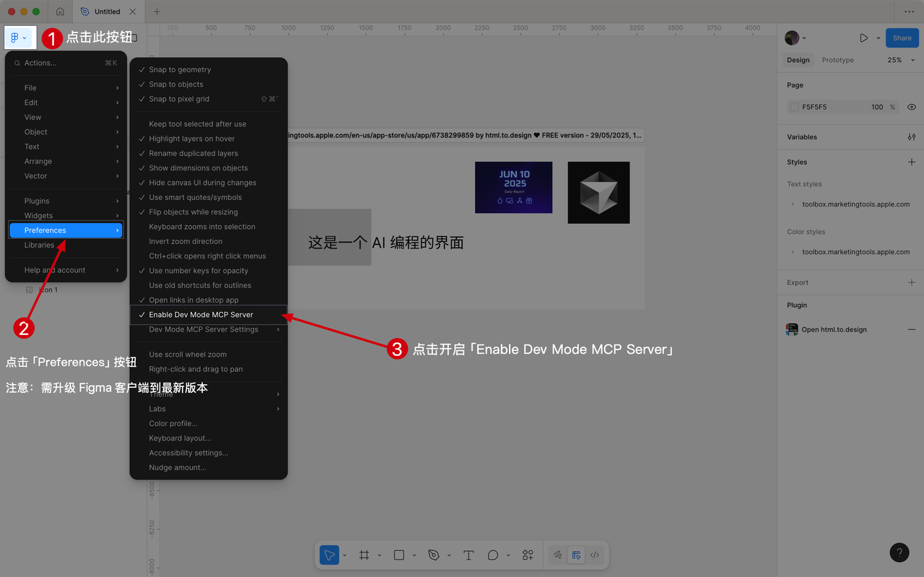This screenshot has height=577, width=924.
Task: Toggle Highlight layers on hover
Action: 209,139
